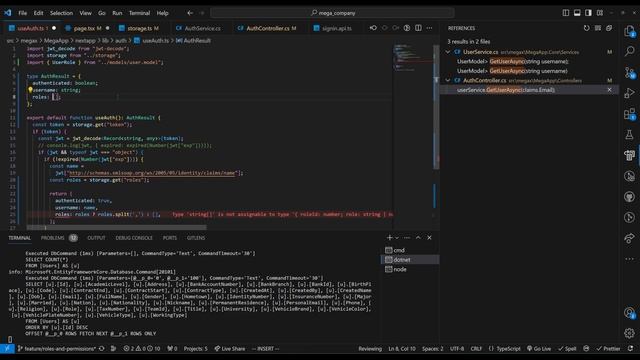Dismiss the userService.GetUserAsync reference row
The height and width of the screenshot is (360, 640).
pos(609,90)
